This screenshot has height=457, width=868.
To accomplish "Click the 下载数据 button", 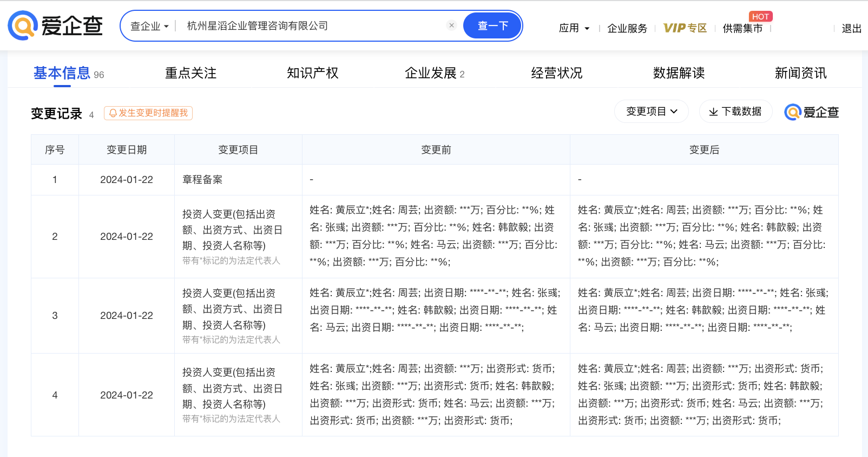I will 735,112.
